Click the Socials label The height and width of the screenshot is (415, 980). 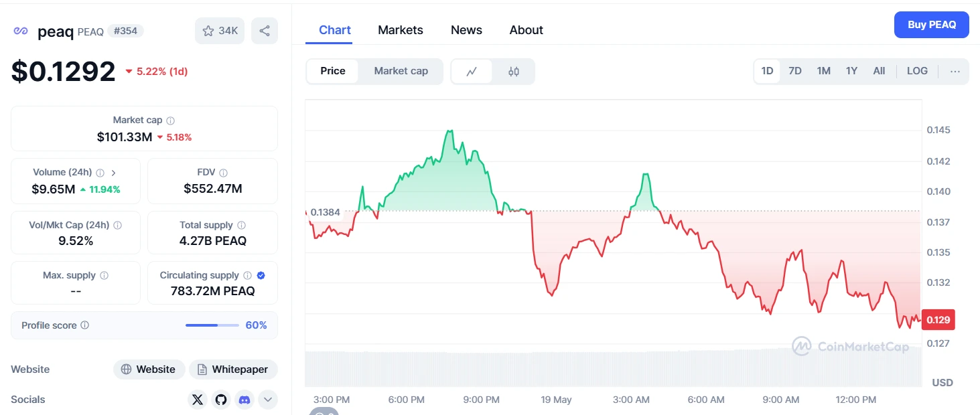click(x=28, y=400)
